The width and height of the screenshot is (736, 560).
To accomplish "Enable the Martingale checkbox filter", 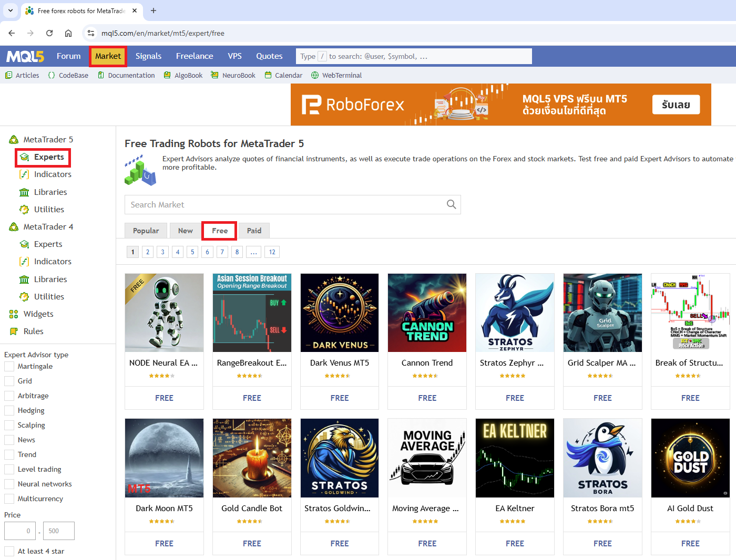I will (9, 367).
